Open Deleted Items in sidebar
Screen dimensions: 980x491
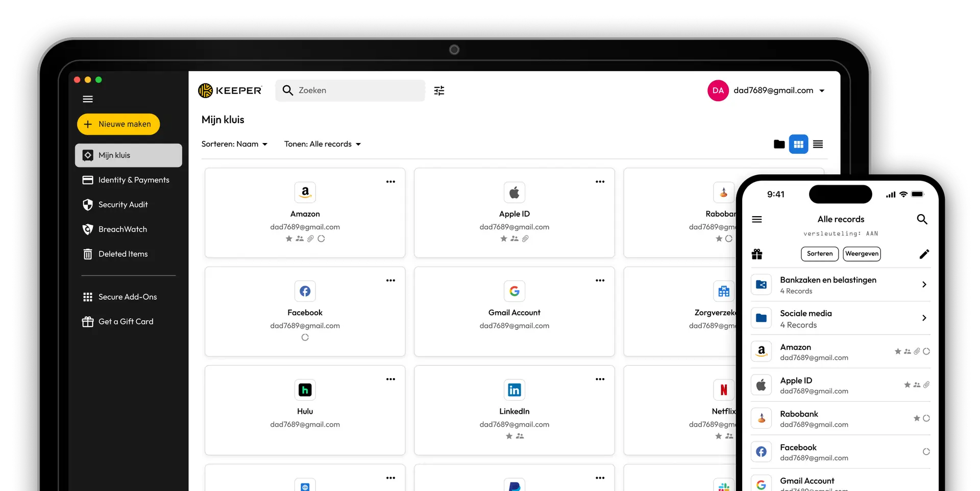click(x=115, y=254)
